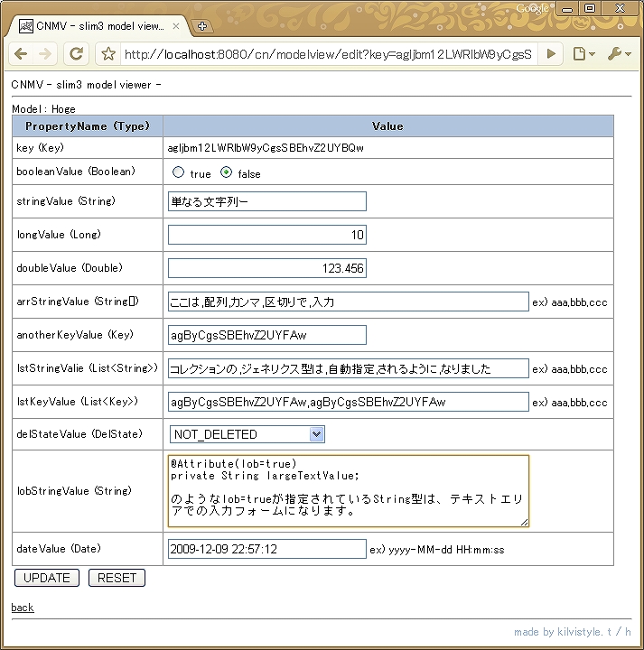This screenshot has height=650, width=644.
Task: Close the CNMV tab
Action: click(176, 26)
